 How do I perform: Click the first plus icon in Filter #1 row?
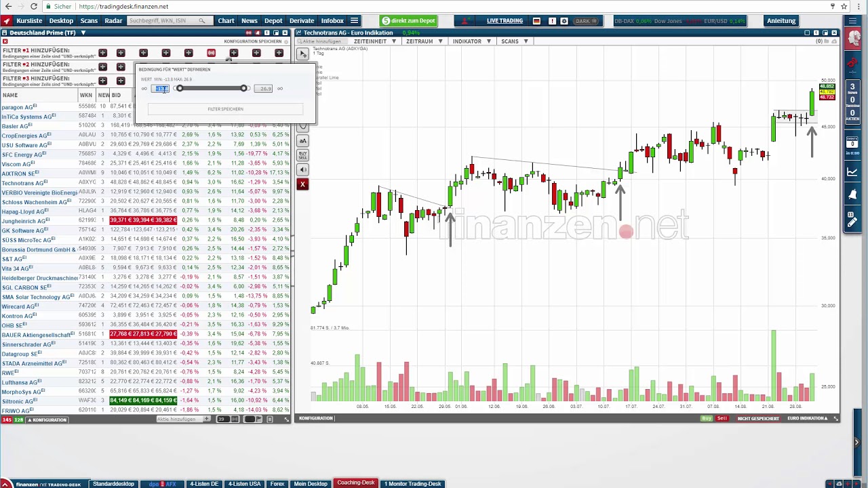(x=103, y=53)
